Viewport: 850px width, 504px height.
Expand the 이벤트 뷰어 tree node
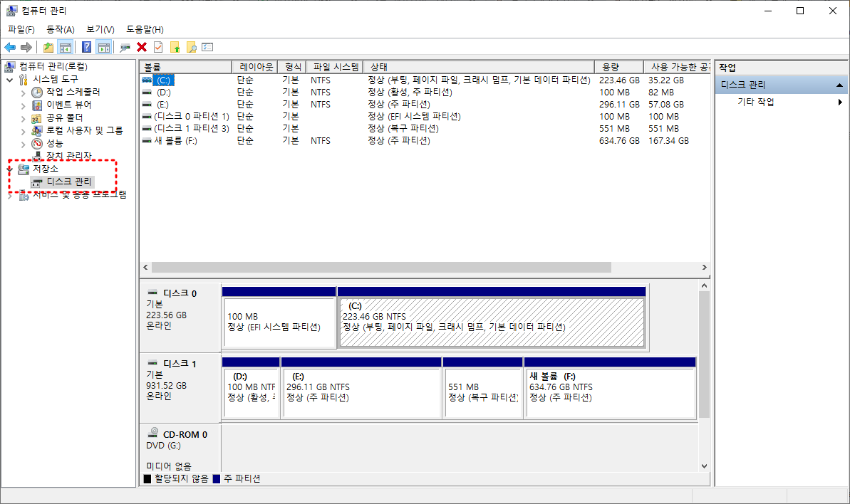[23, 105]
